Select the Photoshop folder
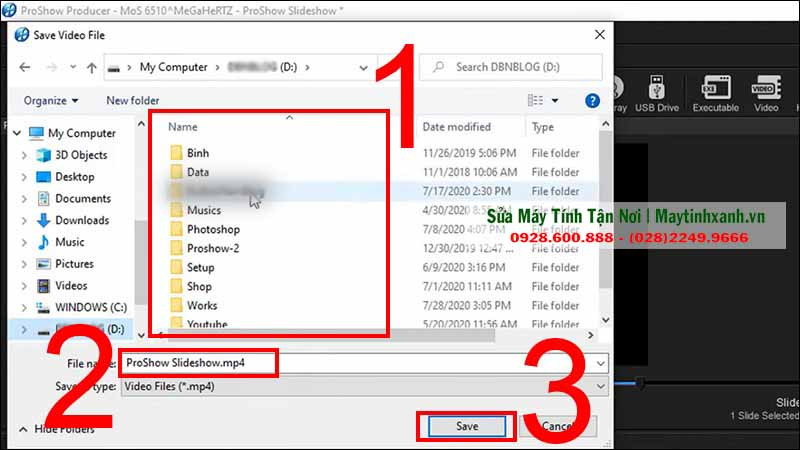This screenshot has width=800, height=450. point(213,230)
